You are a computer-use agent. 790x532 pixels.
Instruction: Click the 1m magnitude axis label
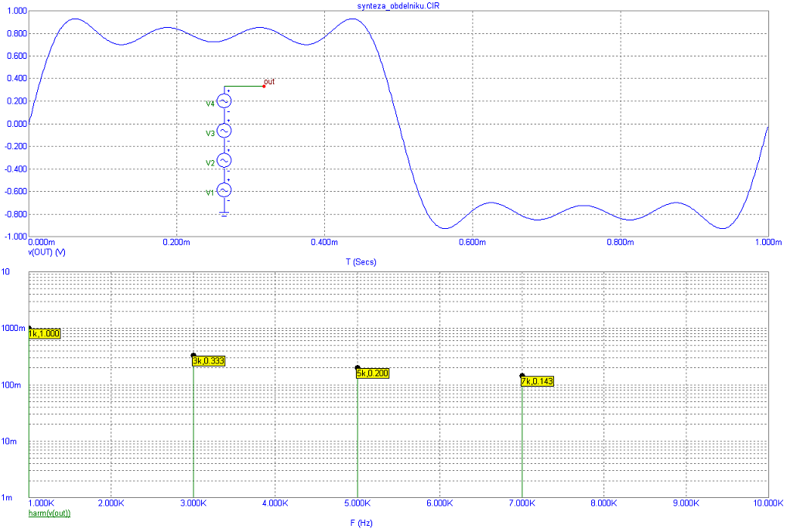7,498
